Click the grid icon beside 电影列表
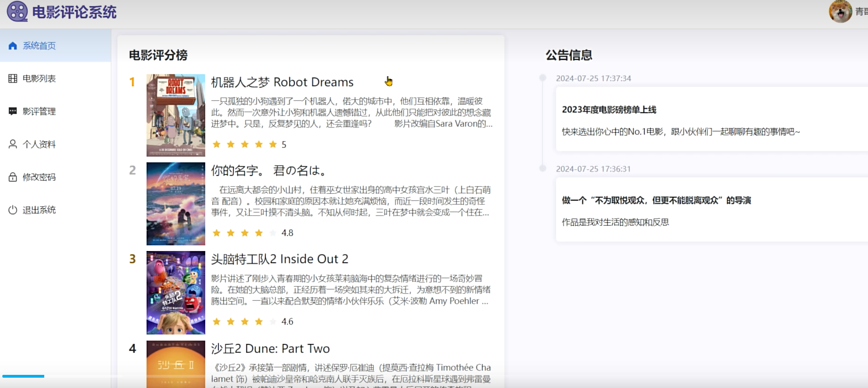This screenshot has height=388, width=868. (13, 78)
